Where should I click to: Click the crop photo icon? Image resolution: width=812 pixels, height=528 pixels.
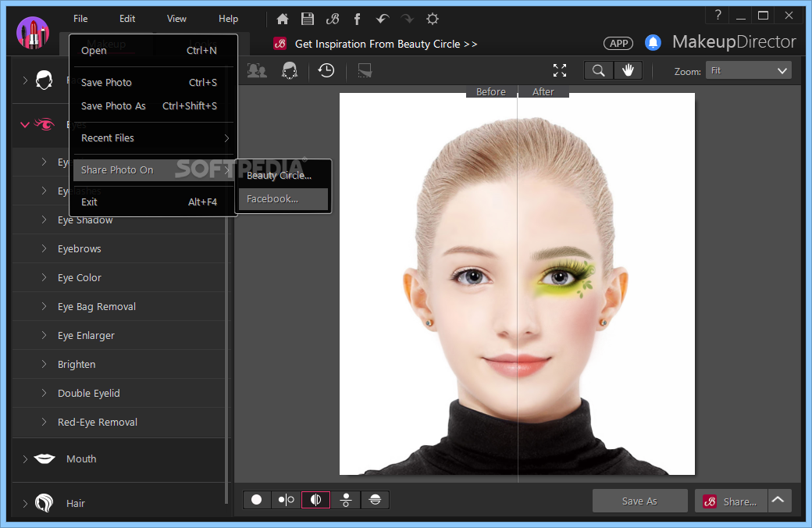pos(365,70)
